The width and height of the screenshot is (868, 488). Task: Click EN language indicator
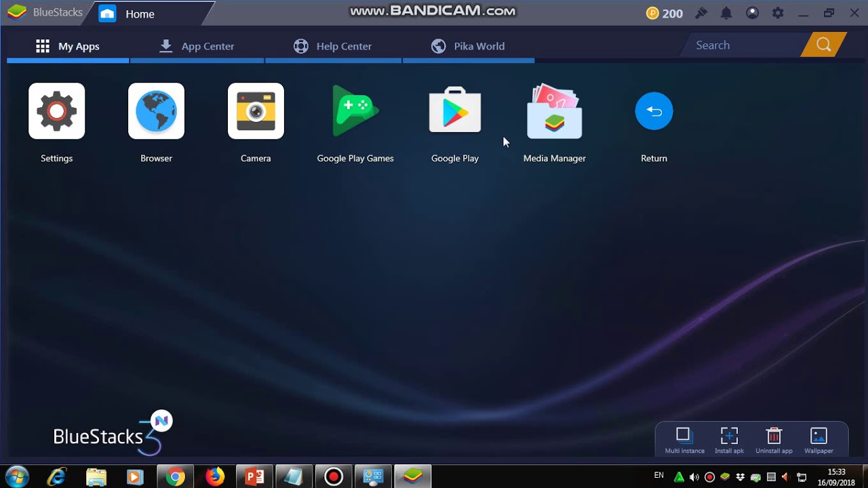tap(658, 476)
